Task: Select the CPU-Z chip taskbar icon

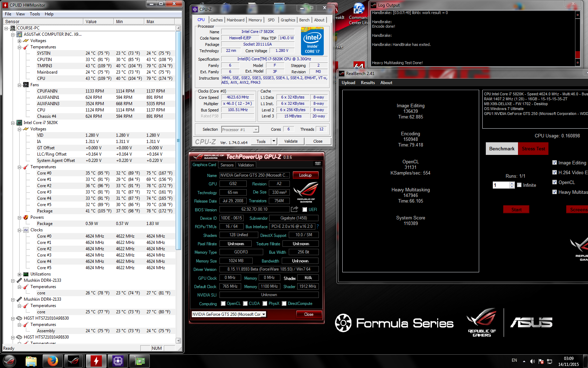Action: (118, 361)
